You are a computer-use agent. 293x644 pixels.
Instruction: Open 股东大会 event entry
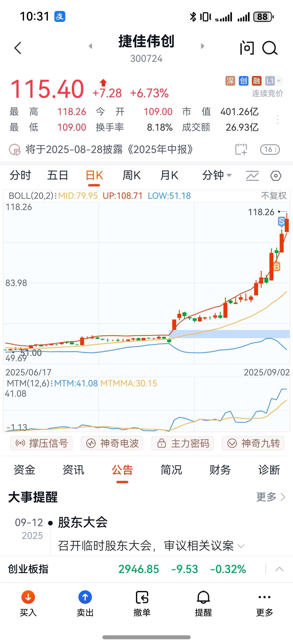click(x=83, y=522)
